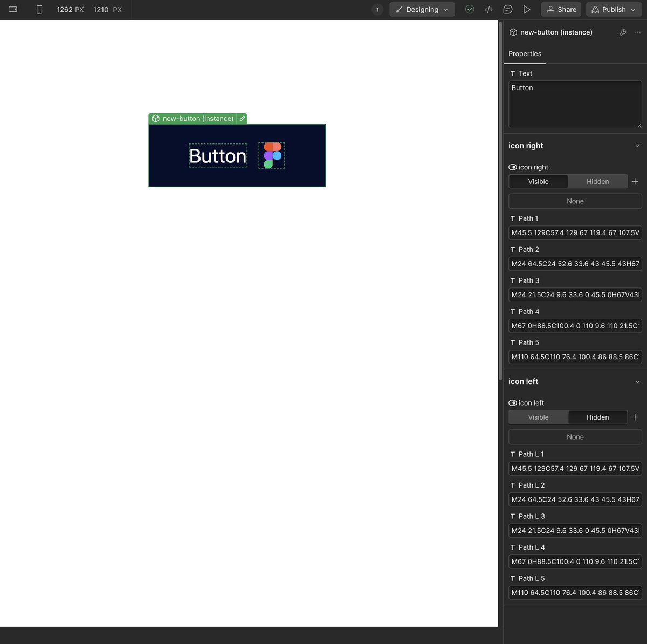Click the Path L 5 input field
This screenshot has height=644, width=647.
pyautogui.click(x=575, y=593)
